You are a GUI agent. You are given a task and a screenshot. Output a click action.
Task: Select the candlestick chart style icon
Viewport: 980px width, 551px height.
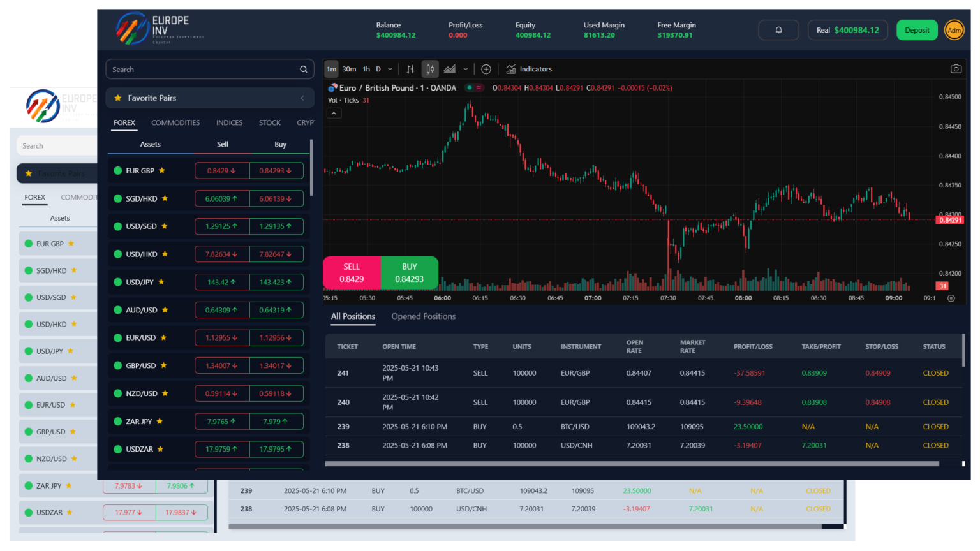tap(430, 69)
